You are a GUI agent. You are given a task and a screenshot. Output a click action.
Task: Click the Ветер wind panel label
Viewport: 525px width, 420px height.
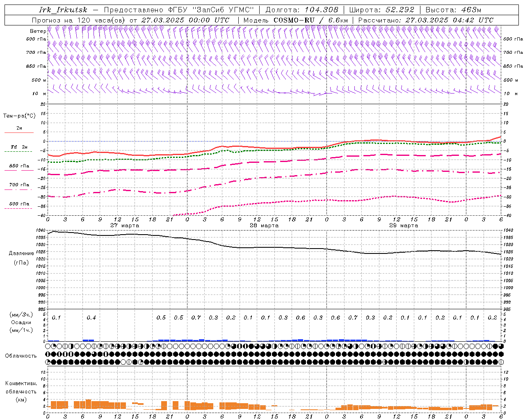[x=38, y=31]
